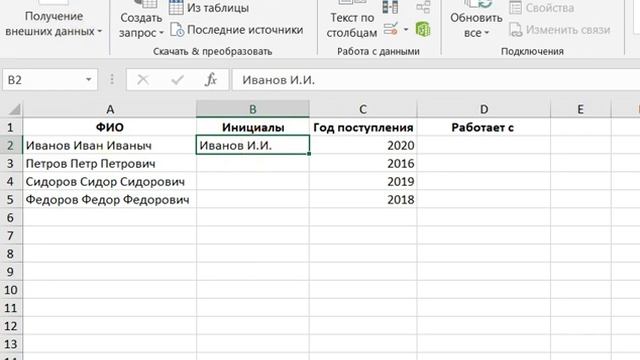
Task: Select column E header
Action: tap(580, 109)
